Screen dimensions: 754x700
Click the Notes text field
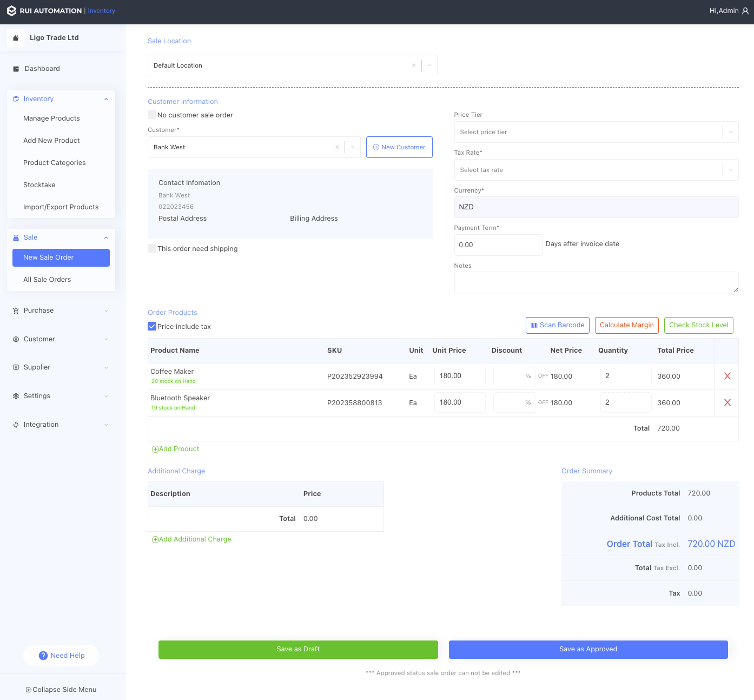pos(596,282)
